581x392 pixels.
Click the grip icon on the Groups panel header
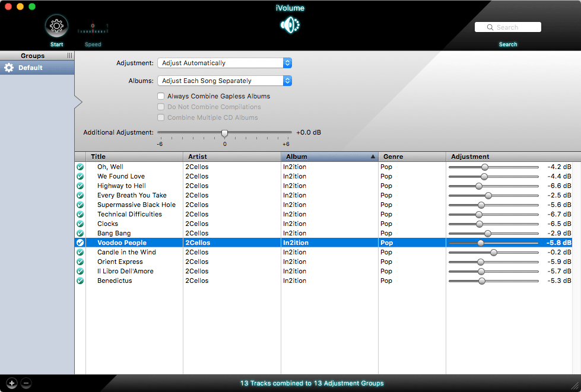click(x=69, y=55)
